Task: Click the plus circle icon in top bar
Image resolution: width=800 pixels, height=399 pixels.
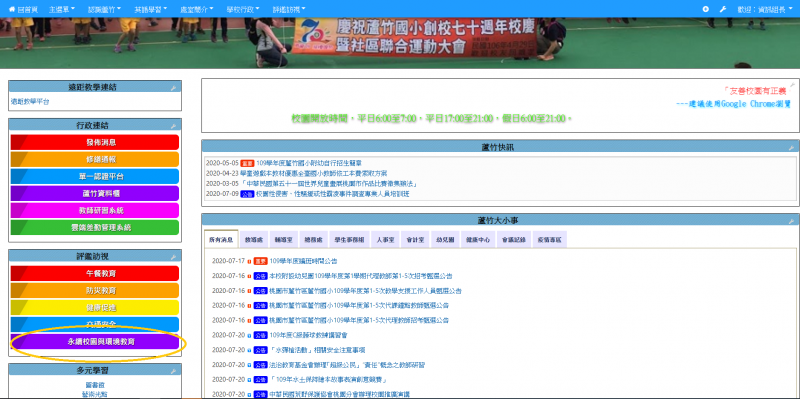Action: tap(706, 9)
